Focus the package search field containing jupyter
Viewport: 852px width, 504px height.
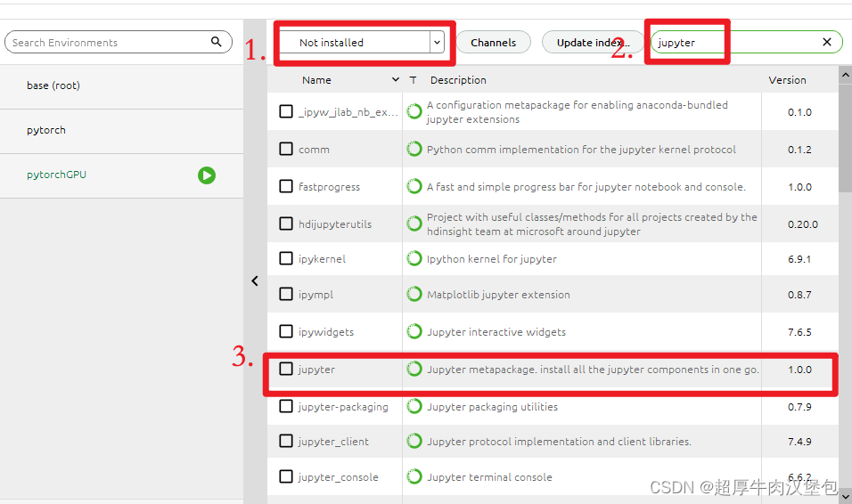[x=747, y=43]
